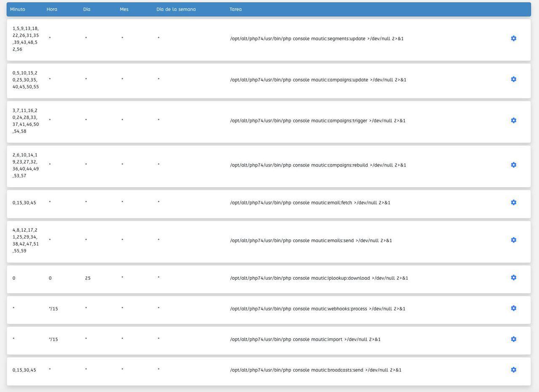Screen dimensions: 539x392
Task: Select the mautic:email:fetch command text
Action: [310, 203]
